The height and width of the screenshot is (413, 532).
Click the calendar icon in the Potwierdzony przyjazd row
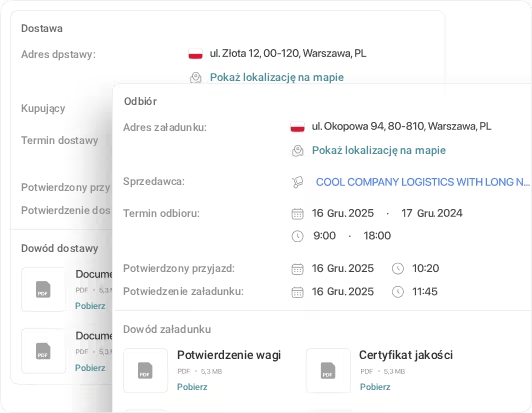tap(298, 269)
